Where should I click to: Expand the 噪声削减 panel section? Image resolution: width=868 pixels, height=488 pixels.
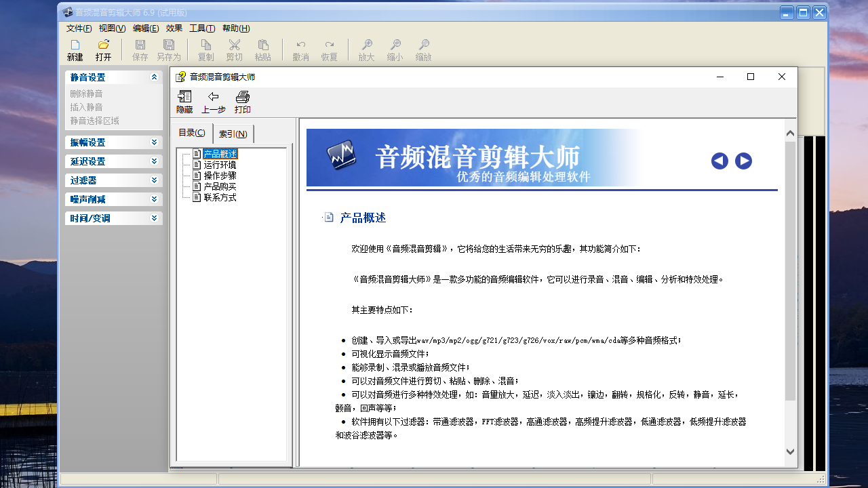pyautogui.click(x=154, y=199)
